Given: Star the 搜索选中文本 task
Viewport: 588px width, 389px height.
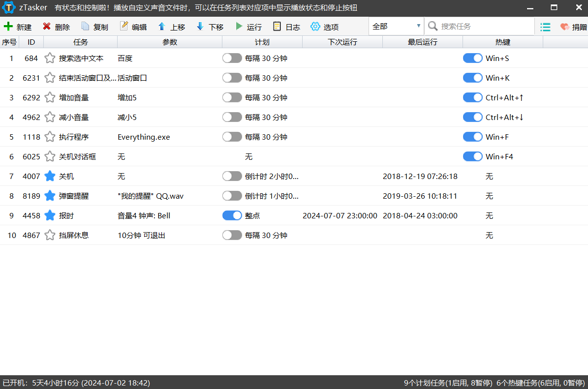Looking at the screenshot, I should [x=50, y=58].
